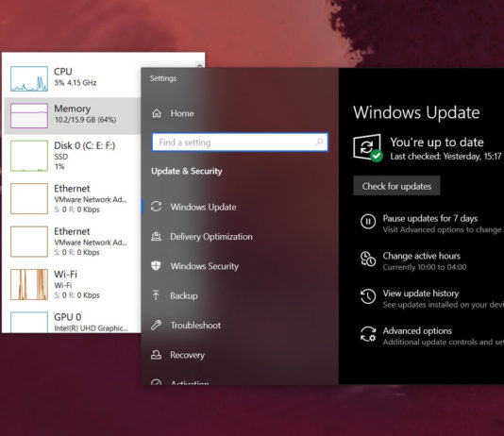
Task: Click the Recovery icon in sidebar
Action: pyautogui.click(x=157, y=355)
